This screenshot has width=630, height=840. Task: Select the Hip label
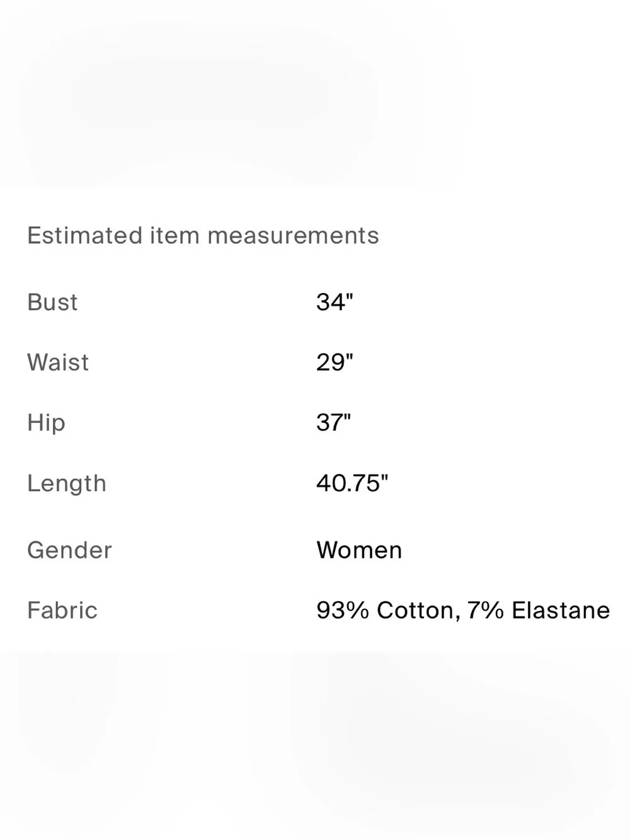[x=46, y=423]
